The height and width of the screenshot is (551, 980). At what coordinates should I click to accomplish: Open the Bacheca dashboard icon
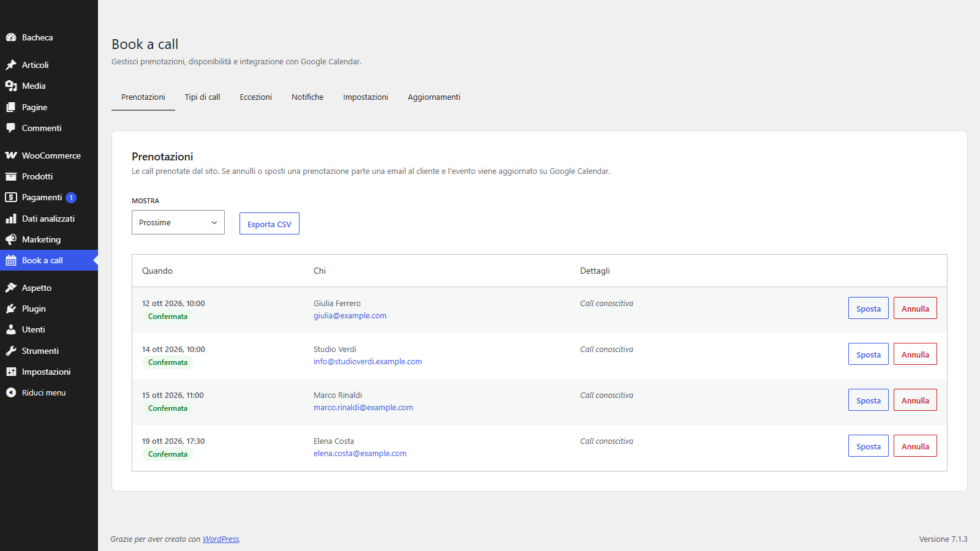11,37
